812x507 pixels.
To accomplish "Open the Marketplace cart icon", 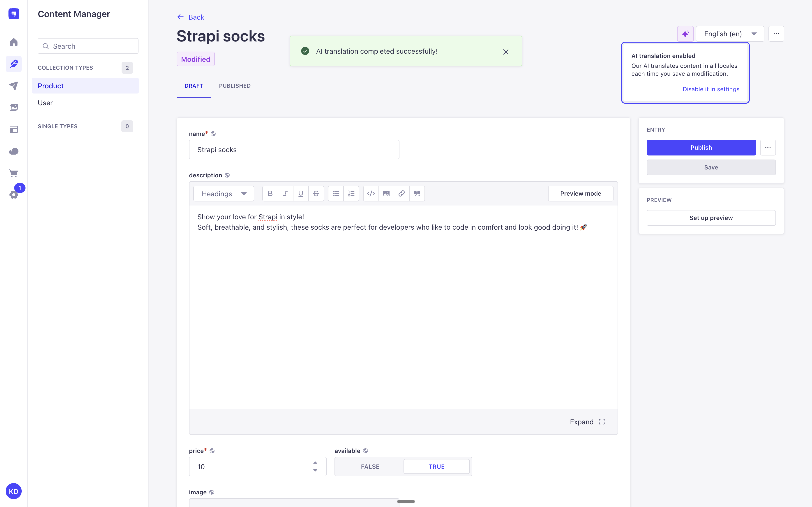I will (14, 173).
